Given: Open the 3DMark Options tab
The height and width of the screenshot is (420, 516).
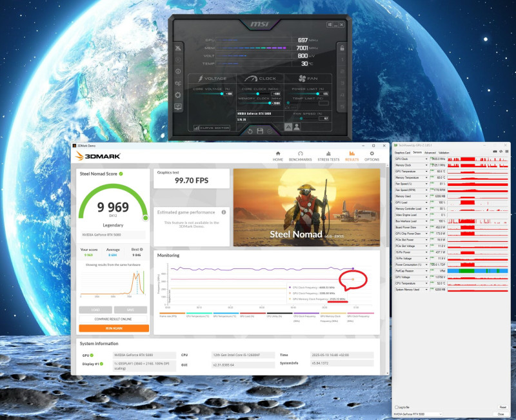Looking at the screenshot, I should click(372, 156).
